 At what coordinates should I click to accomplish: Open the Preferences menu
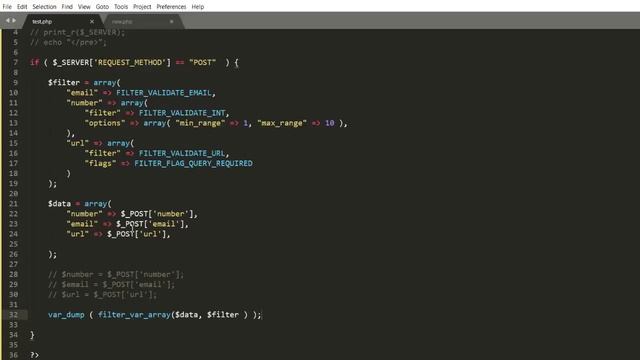(x=171, y=7)
